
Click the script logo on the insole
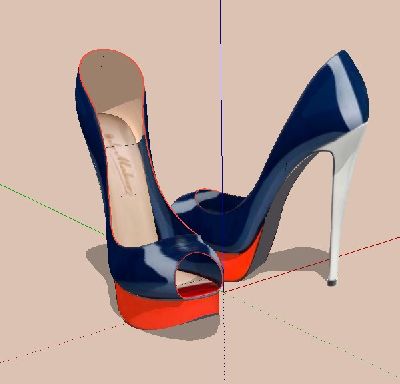click(120, 163)
